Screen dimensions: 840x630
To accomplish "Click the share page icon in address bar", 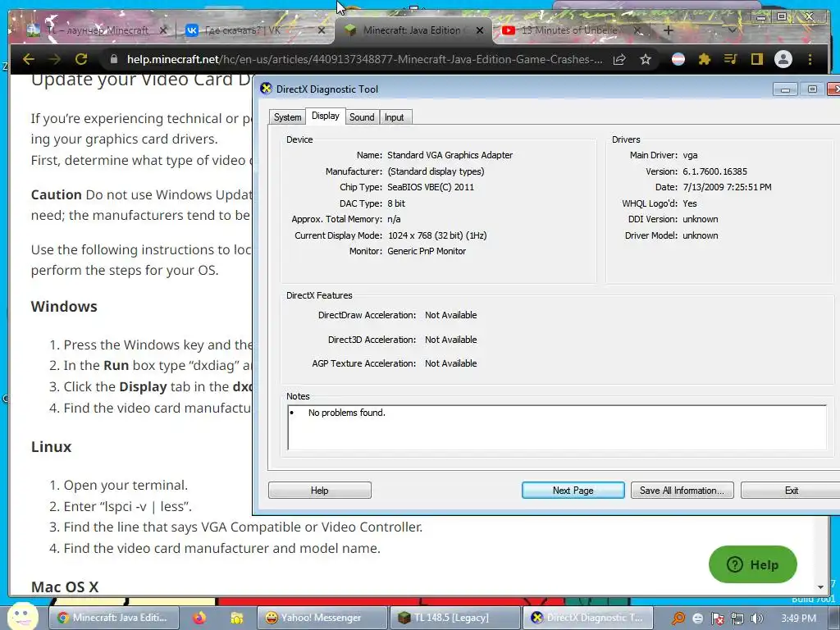I will point(619,59).
